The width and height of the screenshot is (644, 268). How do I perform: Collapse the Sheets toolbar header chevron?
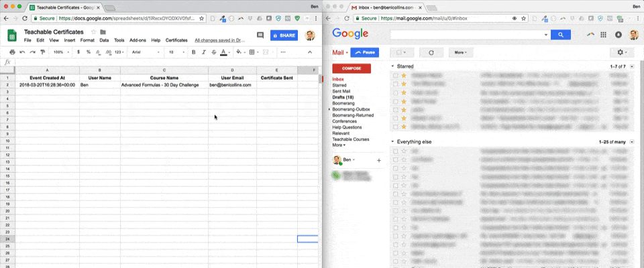click(x=310, y=52)
